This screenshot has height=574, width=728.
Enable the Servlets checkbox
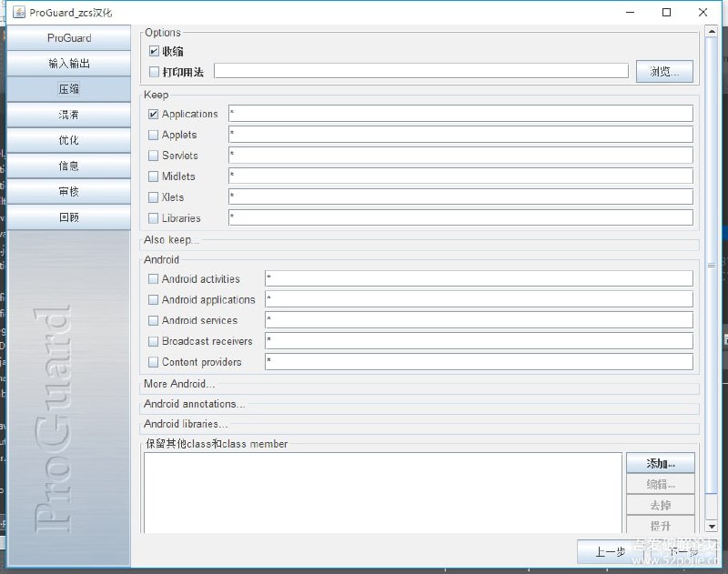153,156
